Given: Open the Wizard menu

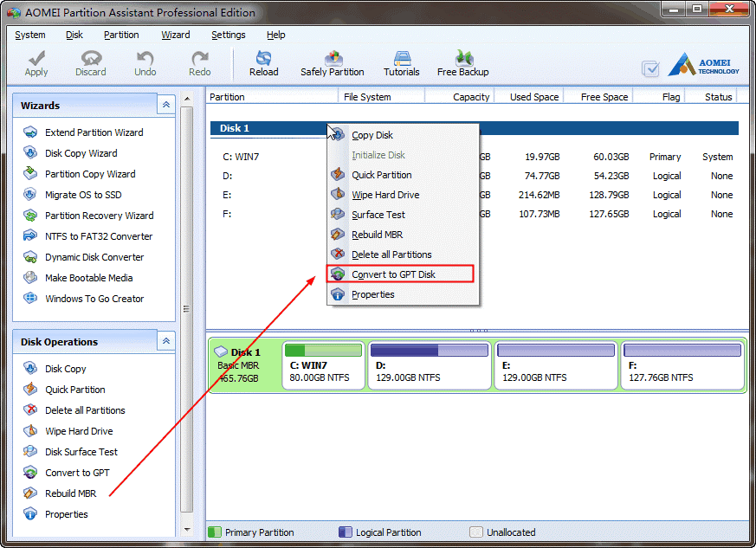Looking at the screenshot, I should click(x=176, y=35).
